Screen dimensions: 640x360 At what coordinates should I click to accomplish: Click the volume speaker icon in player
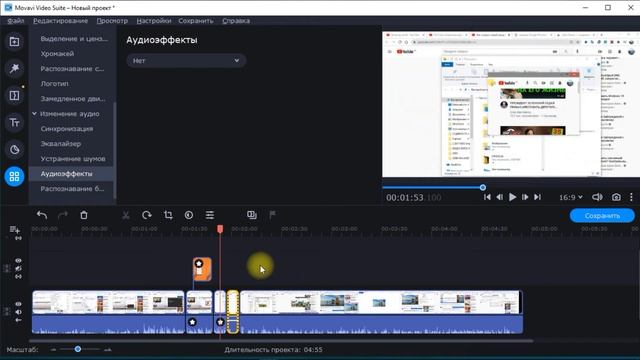597,197
